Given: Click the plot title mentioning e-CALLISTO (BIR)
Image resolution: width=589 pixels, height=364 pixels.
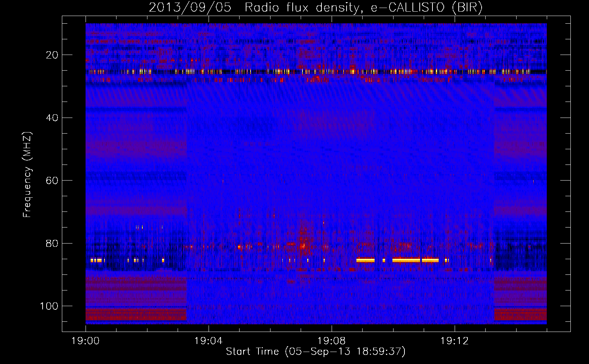Looking at the screenshot, I should 316,8.
